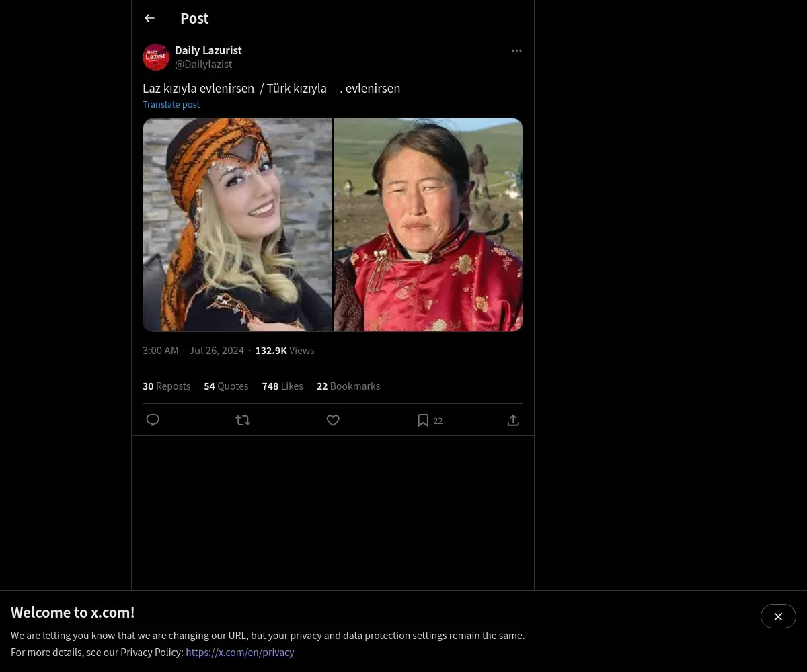Screen dimensions: 807x672
Task: Open the left photo with orange headscarf
Action: tap(237, 224)
